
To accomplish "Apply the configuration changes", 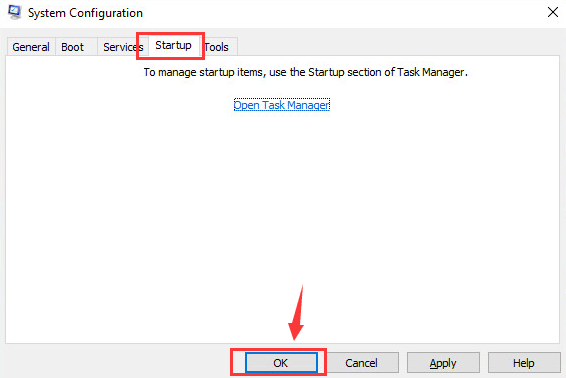I will (443, 363).
